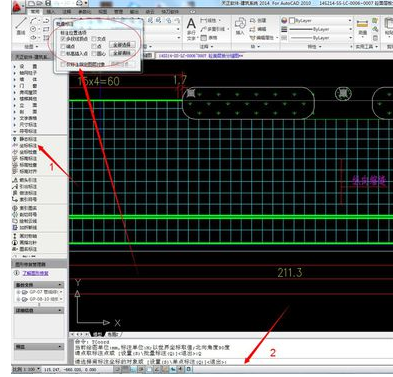Toggle the 多段线顶点 checkbox in batch label dialog
The width and height of the screenshot is (393, 377).
tap(63, 39)
